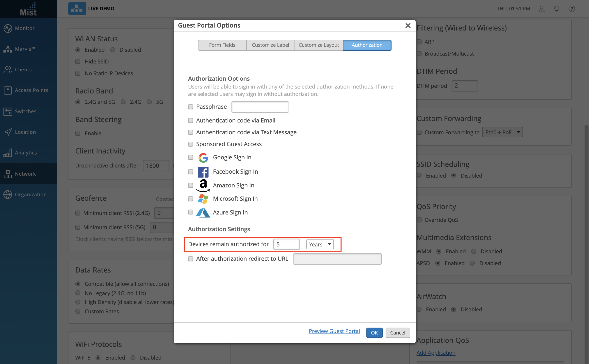Viewport: 589px width, 364px height.
Task: Open the Years duration dropdown
Action: coord(320,244)
